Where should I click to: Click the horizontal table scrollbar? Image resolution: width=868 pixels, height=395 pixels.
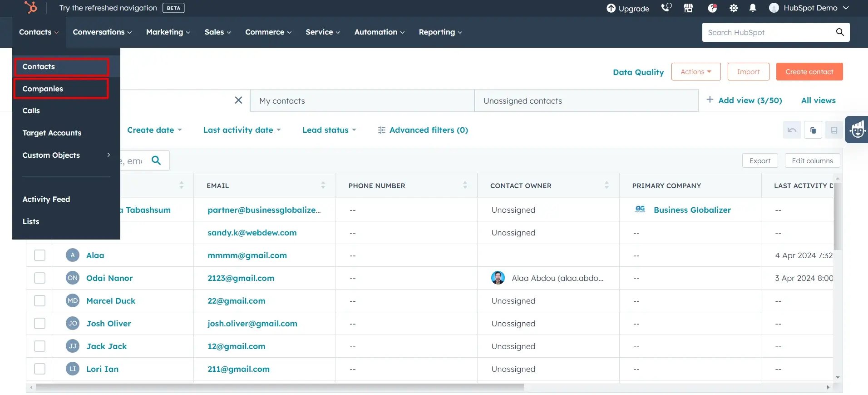click(x=280, y=387)
